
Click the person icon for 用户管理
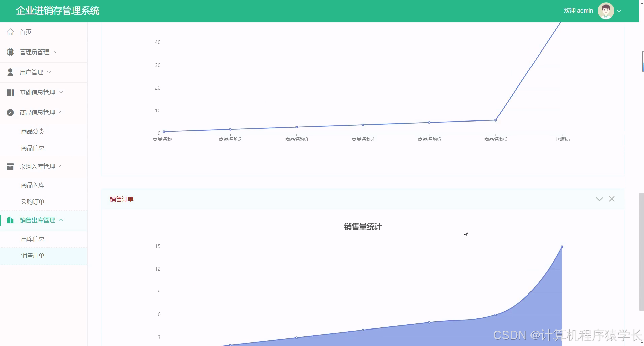10,72
